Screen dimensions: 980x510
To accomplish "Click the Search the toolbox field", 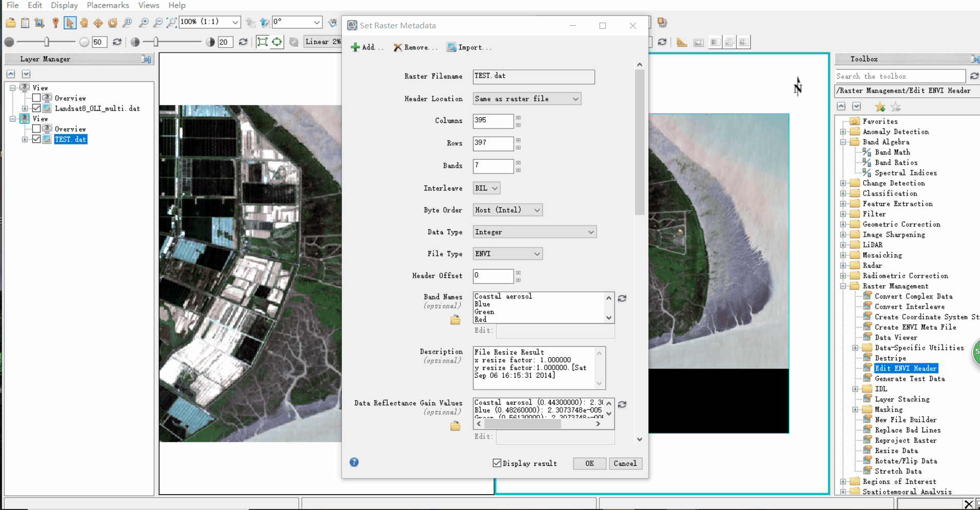I will [900, 76].
